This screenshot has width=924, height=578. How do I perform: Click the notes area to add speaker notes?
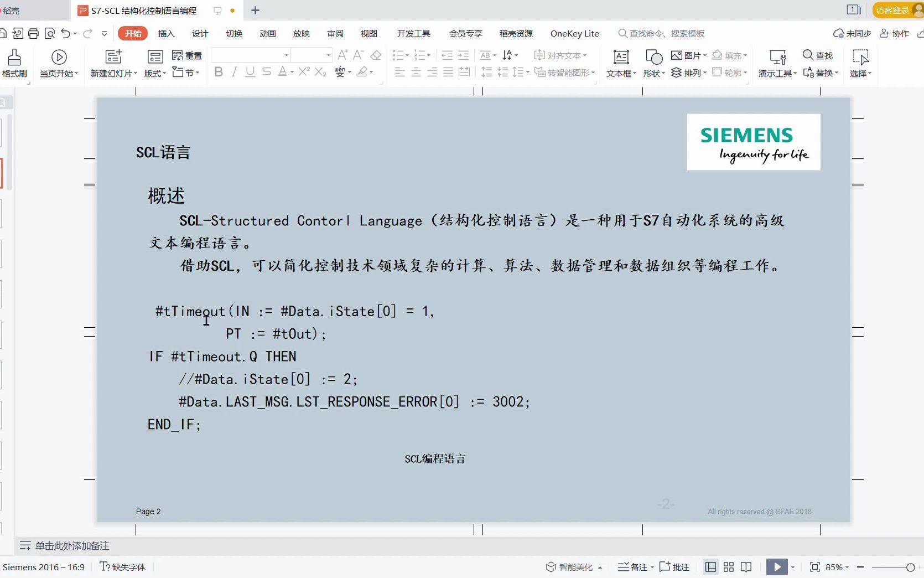pos(72,545)
